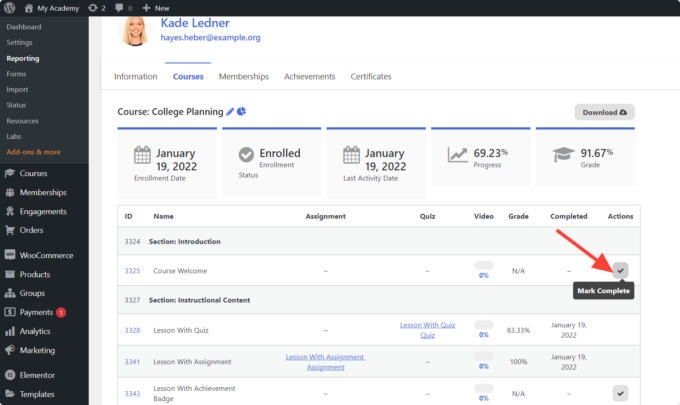Image resolution: width=680 pixels, height=405 pixels.
Task: Click the Download button
Action: pyautogui.click(x=604, y=112)
